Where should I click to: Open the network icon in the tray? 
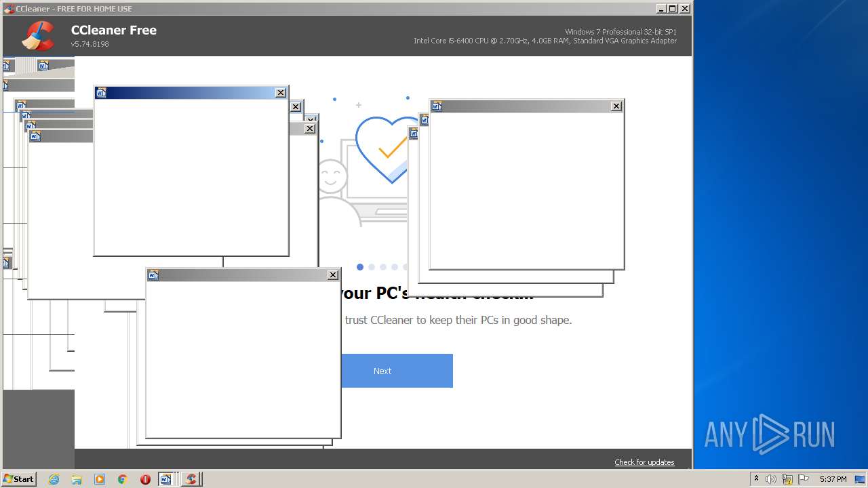pos(787,479)
